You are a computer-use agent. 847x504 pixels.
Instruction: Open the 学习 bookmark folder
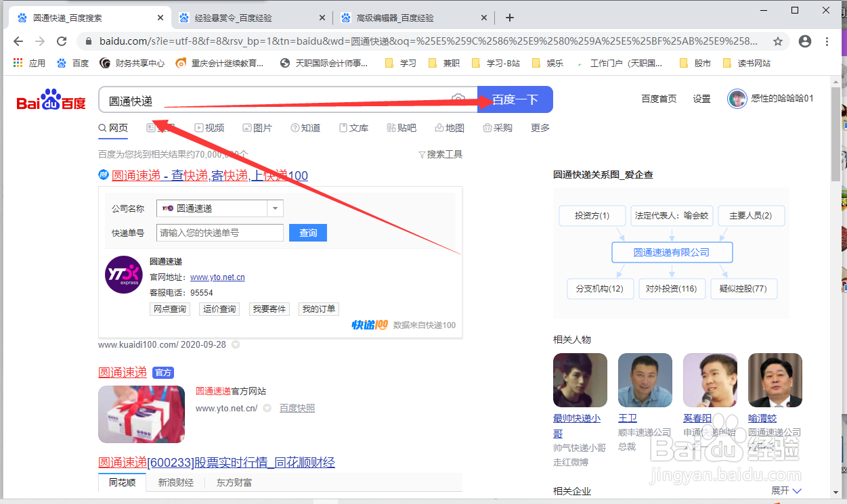click(401, 63)
